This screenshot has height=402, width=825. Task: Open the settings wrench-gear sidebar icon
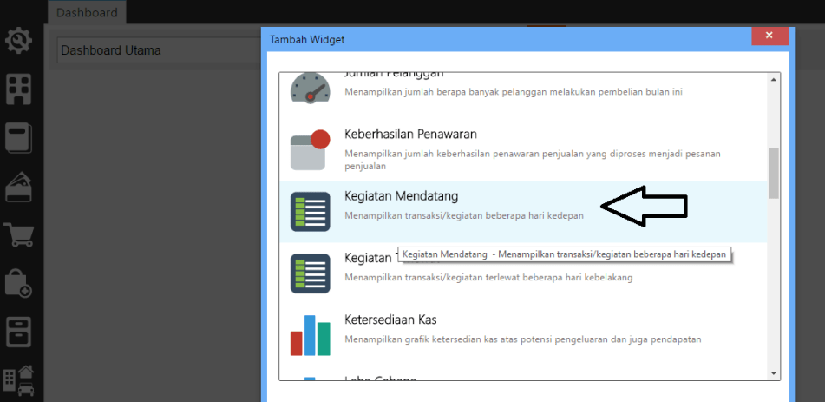pos(19,40)
